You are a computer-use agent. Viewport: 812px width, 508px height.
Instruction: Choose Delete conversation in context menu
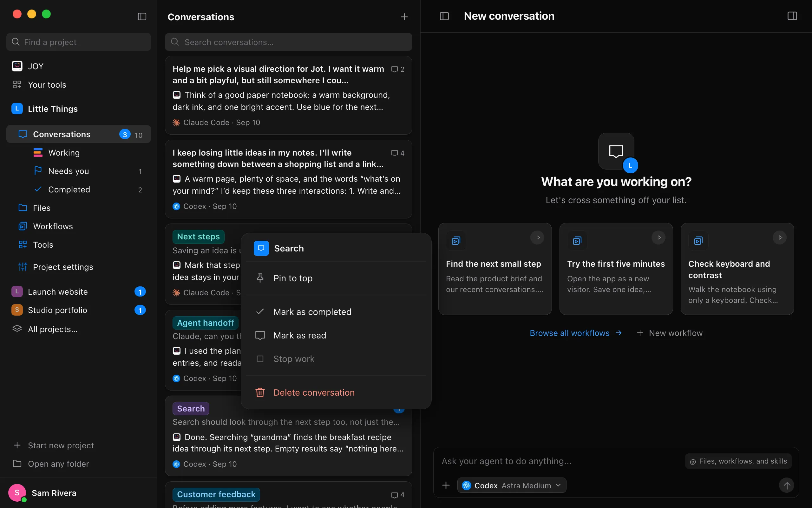(x=336, y=392)
